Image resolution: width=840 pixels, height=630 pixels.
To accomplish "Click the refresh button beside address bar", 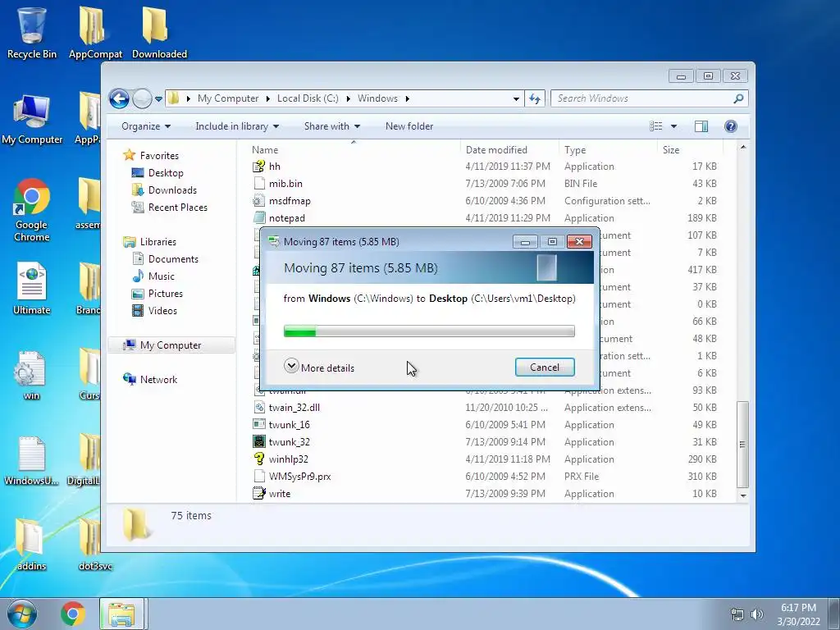I will (535, 98).
